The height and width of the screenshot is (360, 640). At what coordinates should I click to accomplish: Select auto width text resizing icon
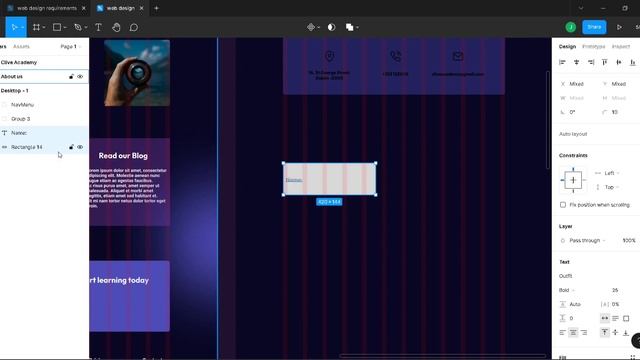pyautogui.click(x=604, y=318)
